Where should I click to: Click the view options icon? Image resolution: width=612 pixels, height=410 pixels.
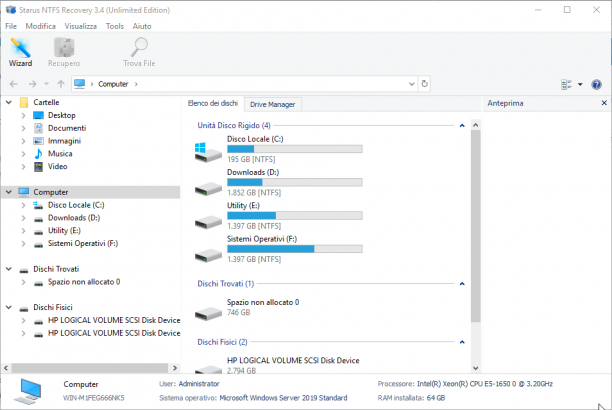pos(566,84)
